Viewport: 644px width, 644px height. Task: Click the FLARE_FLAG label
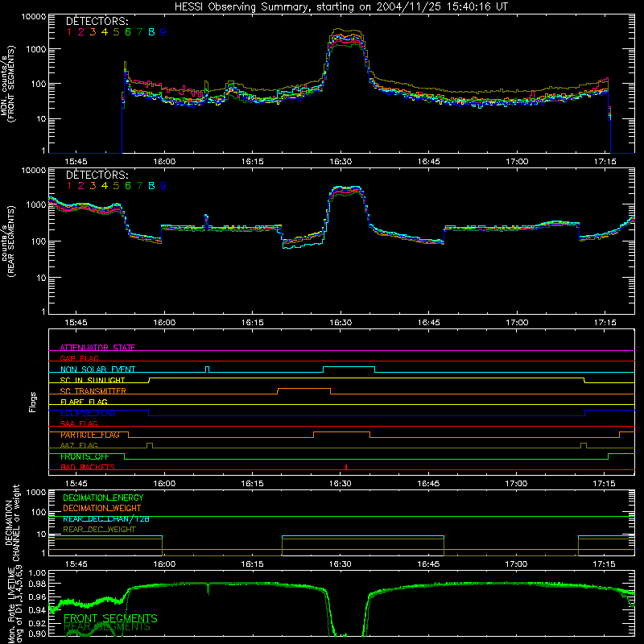coord(84,402)
